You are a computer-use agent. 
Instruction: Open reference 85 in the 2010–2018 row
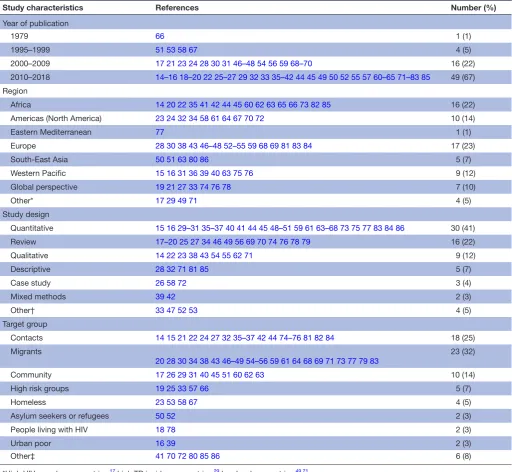[x=425, y=77]
